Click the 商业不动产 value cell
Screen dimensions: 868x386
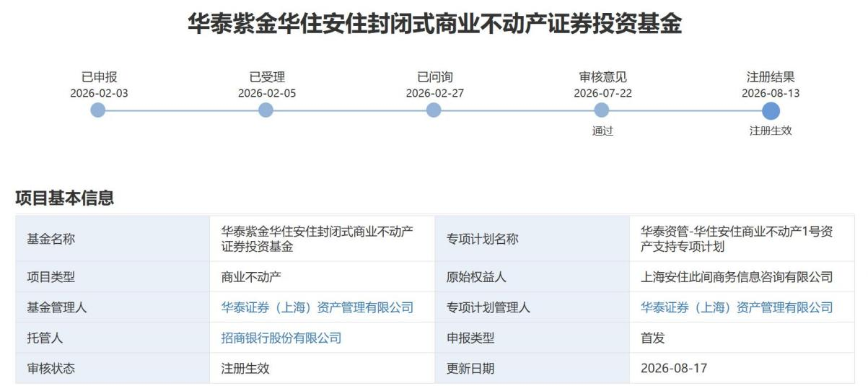[322, 277]
